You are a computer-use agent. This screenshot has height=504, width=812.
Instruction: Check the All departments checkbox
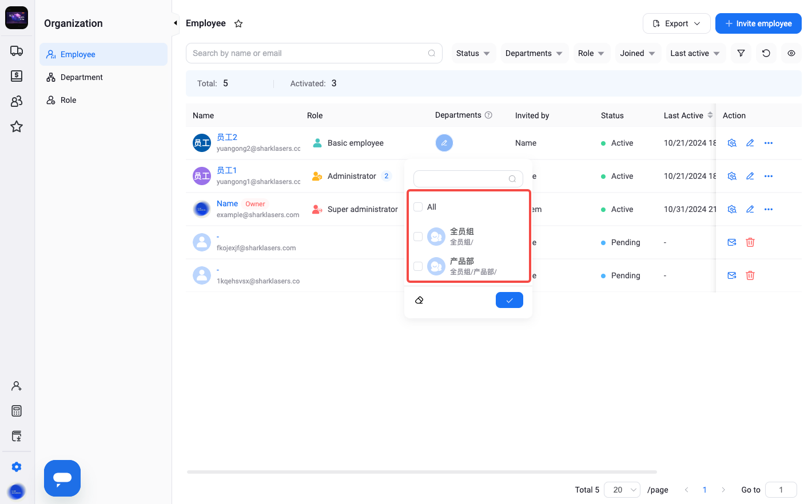(418, 207)
